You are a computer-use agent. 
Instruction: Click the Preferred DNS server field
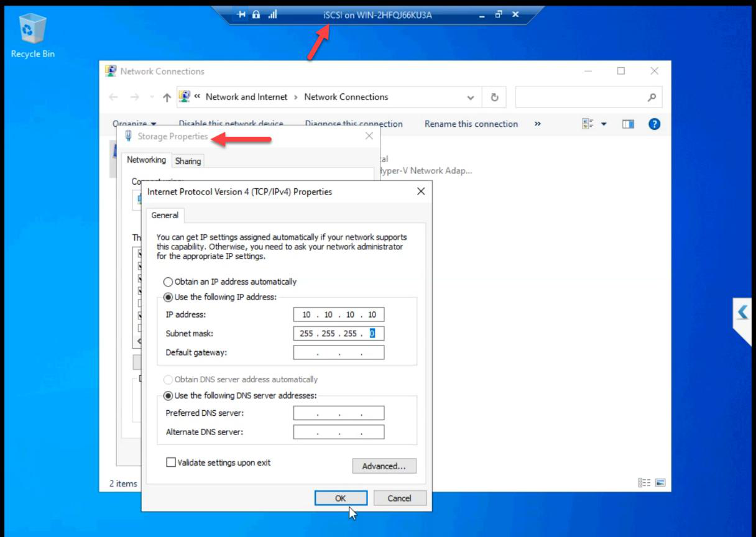coord(339,413)
